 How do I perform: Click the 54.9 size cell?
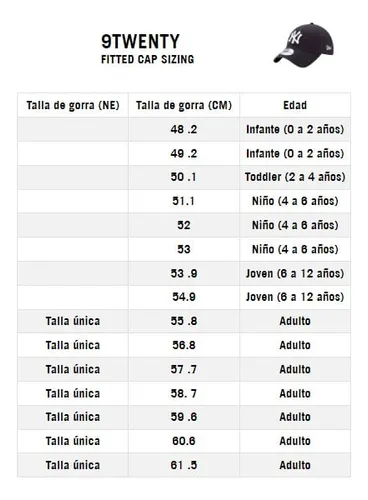184,297
